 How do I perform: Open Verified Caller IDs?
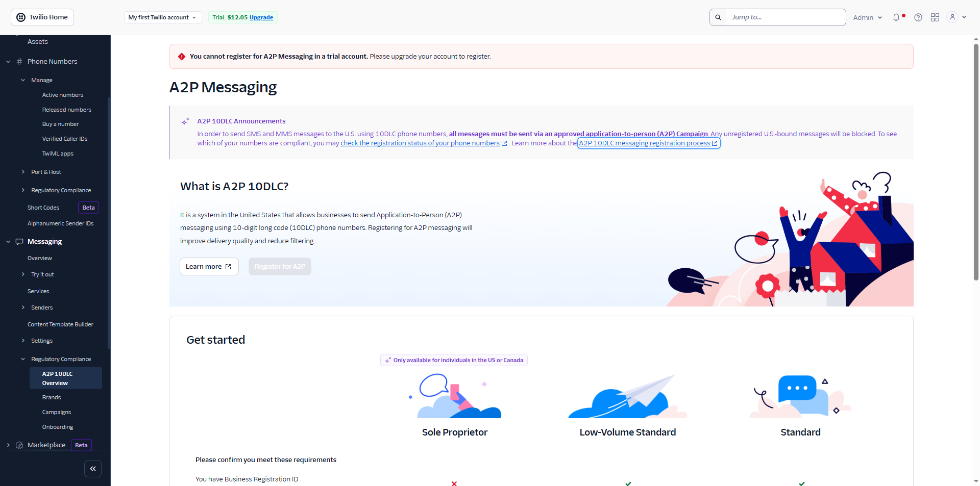[64, 139]
